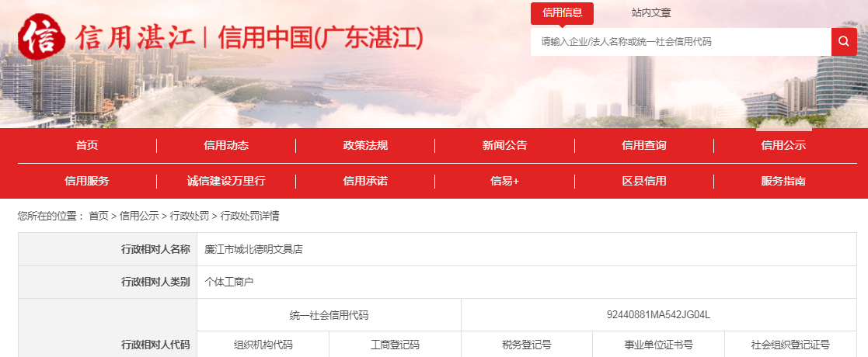Open the 信用动态 navigation item
Viewport: 868px width, 357px height.
226,145
